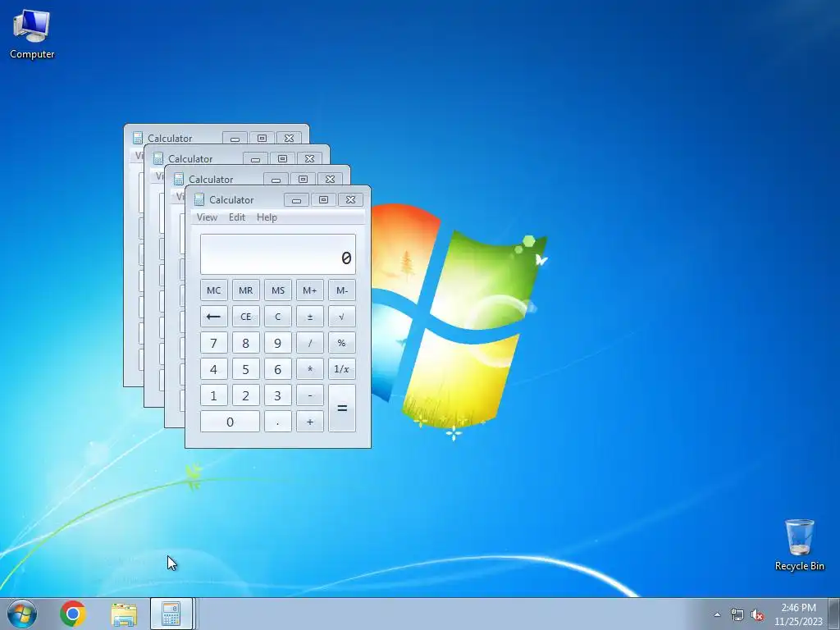Click digit 6 on the keypad

click(x=277, y=369)
